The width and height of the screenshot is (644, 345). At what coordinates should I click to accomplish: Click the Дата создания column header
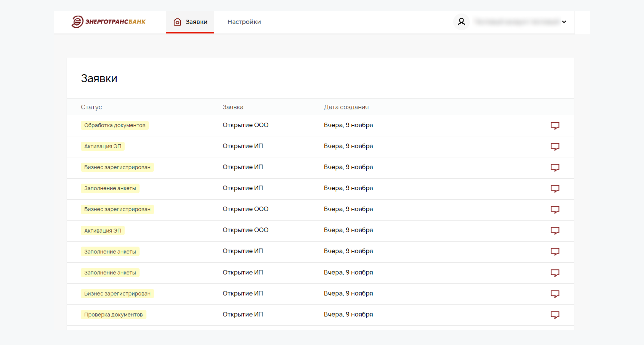tap(346, 107)
